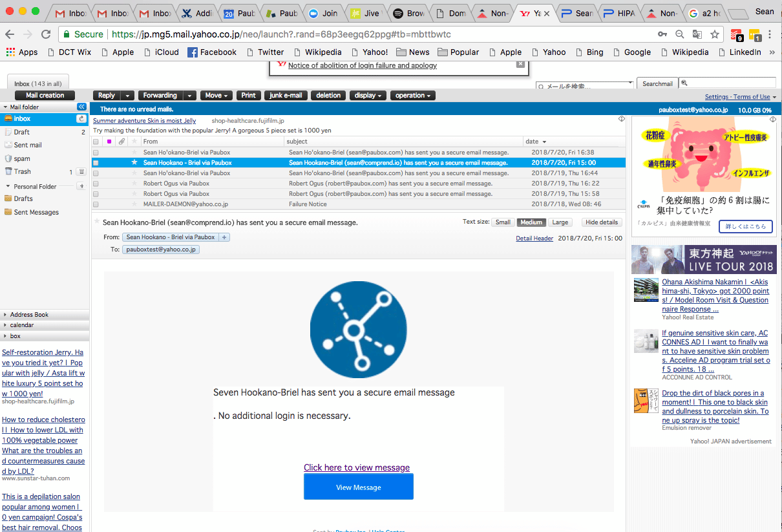Set text size to Large

(x=560, y=222)
